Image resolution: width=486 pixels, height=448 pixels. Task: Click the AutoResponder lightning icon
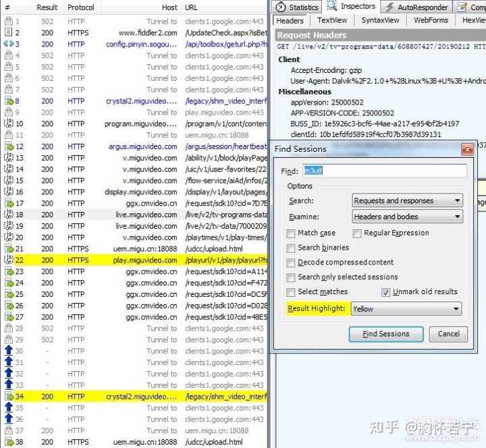pos(389,7)
